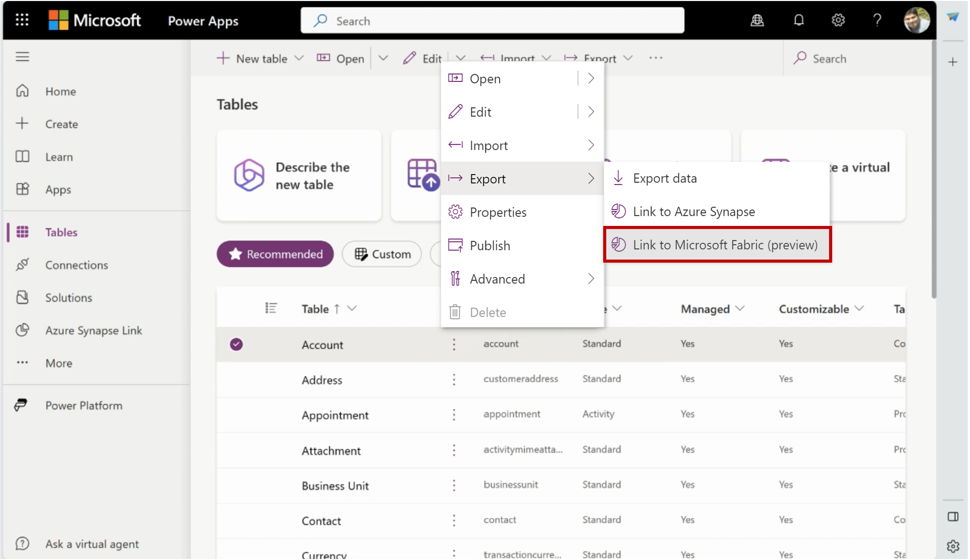Viewport: 970px width, 560px height.
Task: Click the Search input field
Action: [x=493, y=21]
